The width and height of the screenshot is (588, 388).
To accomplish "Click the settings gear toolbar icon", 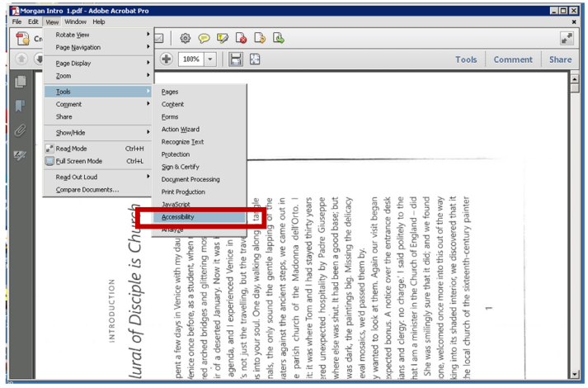I will pos(186,38).
